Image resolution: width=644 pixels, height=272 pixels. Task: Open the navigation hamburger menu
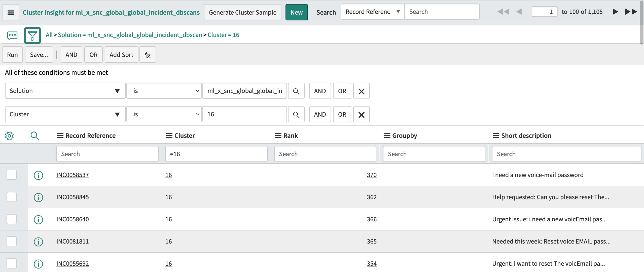11,12
